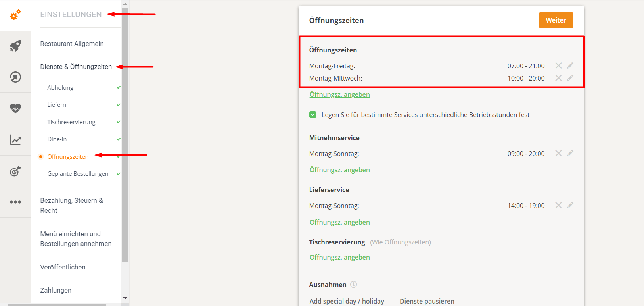Image resolution: width=644 pixels, height=306 pixels.
Task: Open the line chart reports icon
Action: click(x=15, y=140)
